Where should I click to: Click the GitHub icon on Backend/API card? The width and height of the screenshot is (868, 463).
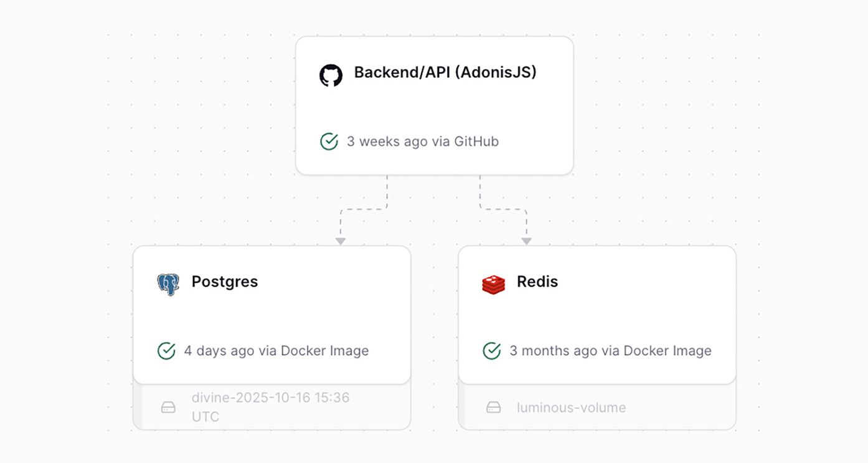coord(331,75)
